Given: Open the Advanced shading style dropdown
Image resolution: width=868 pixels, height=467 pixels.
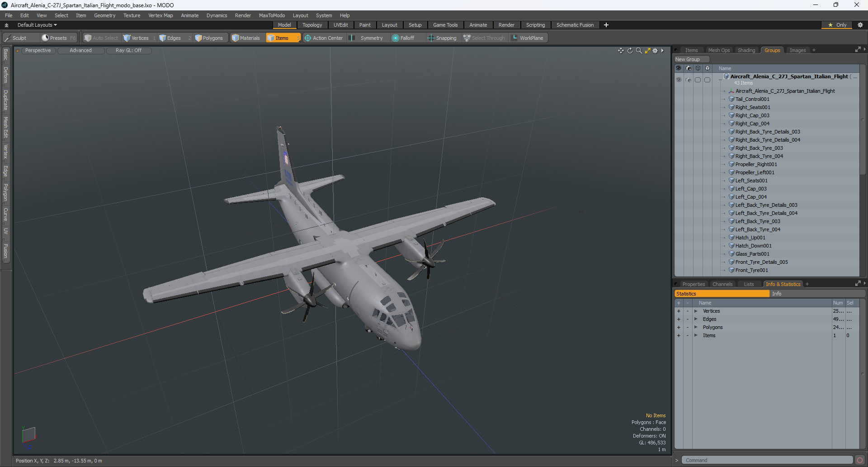Looking at the screenshot, I should (80, 51).
